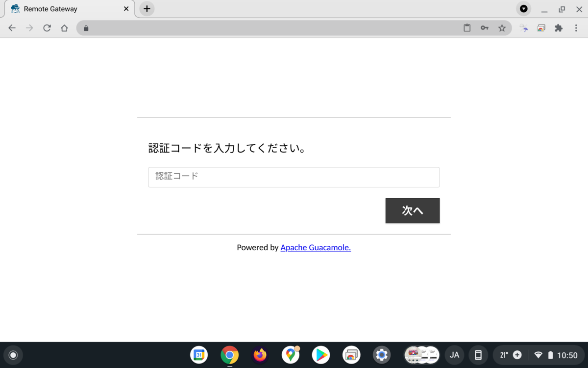588x368 pixels.
Task: Restore the browser window size
Action: (x=562, y=9)
